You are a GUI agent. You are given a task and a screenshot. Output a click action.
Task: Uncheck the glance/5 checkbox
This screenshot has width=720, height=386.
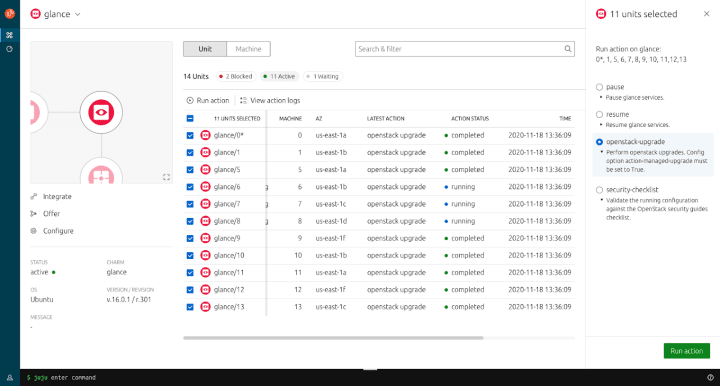coord(190,170)
